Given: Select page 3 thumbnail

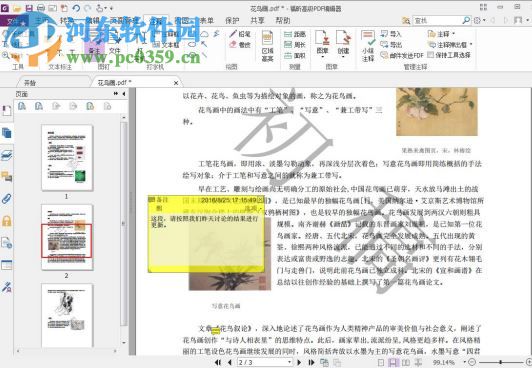Looking at the screenshot, I should click(67, 316).
